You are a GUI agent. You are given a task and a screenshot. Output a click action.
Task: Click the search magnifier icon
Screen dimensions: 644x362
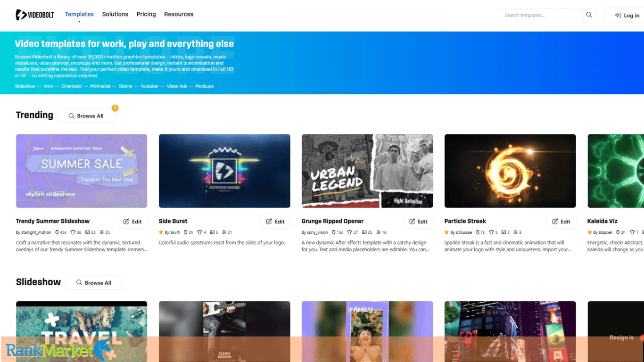589,15
